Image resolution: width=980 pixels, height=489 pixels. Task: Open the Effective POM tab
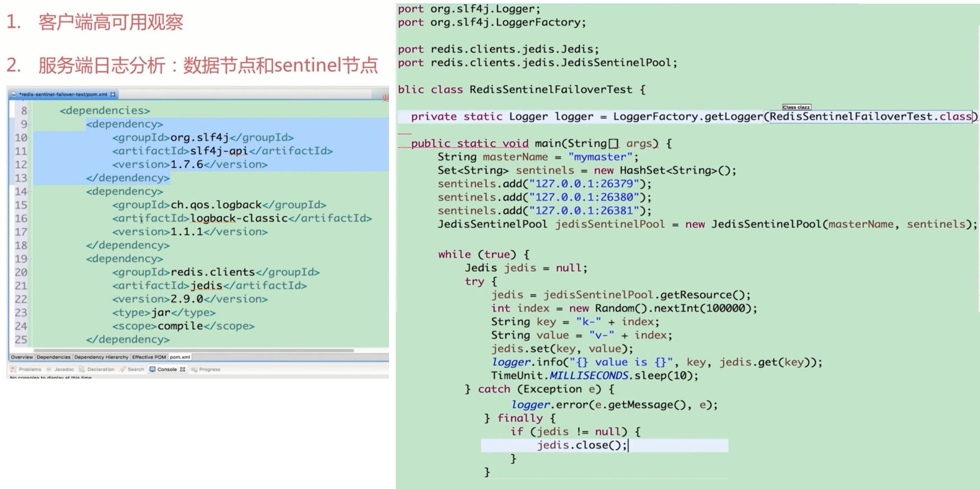(x=149, y=357)
